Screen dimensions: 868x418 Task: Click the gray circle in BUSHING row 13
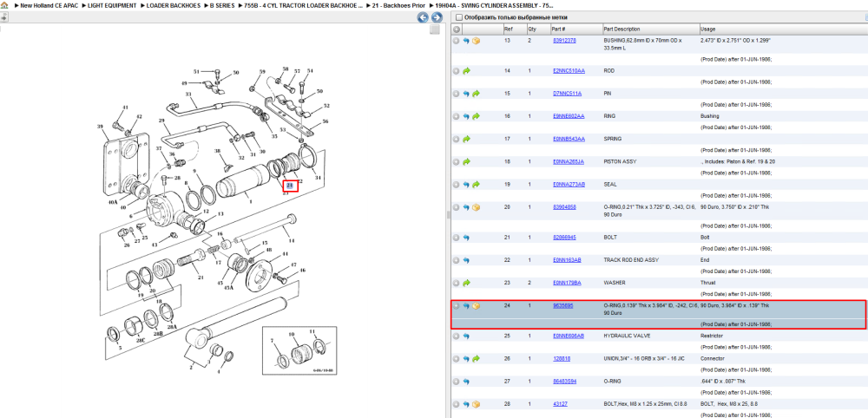[457, 41]
